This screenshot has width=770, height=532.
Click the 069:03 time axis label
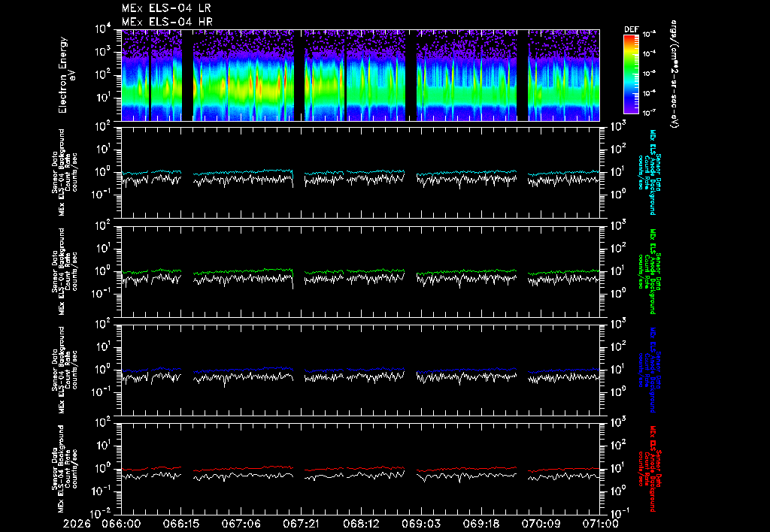pyautogui.click(x=420, y=524)
